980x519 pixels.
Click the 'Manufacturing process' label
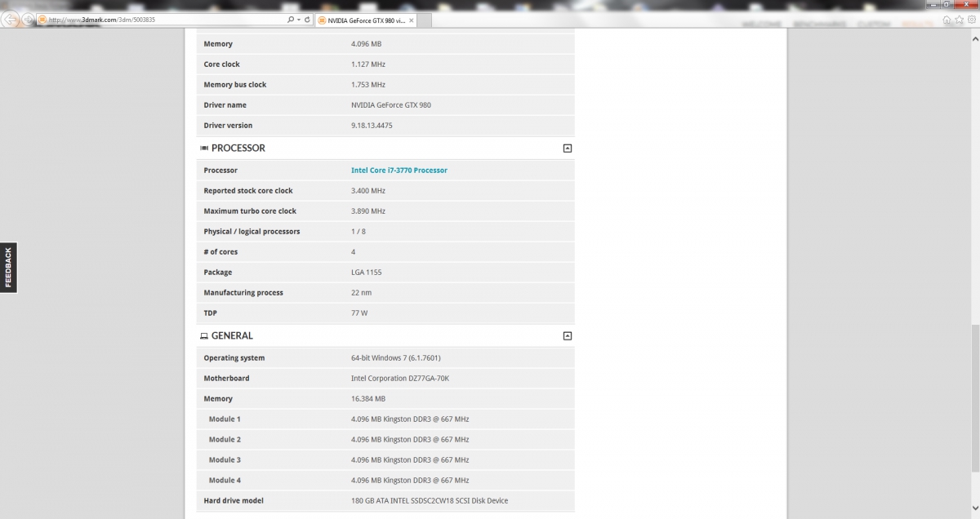[244, 293]
